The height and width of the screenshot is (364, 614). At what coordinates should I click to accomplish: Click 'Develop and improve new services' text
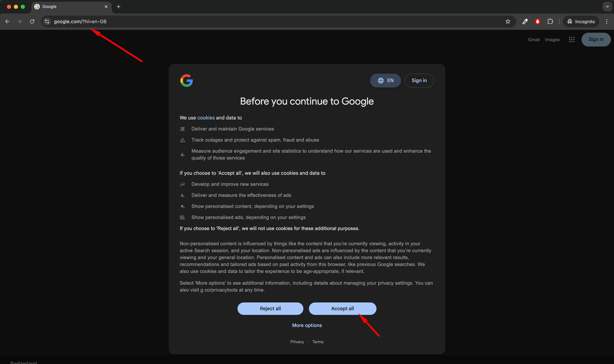point(230,184)
